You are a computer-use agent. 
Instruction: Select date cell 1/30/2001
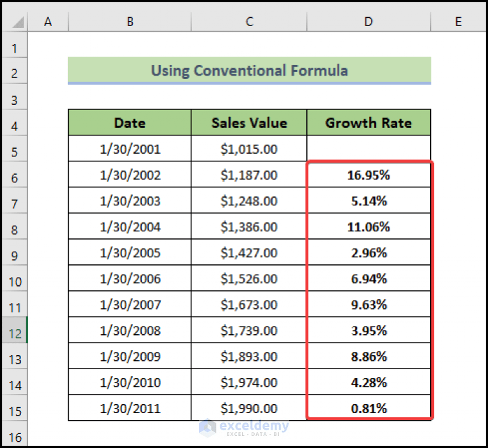pos(130,149)
